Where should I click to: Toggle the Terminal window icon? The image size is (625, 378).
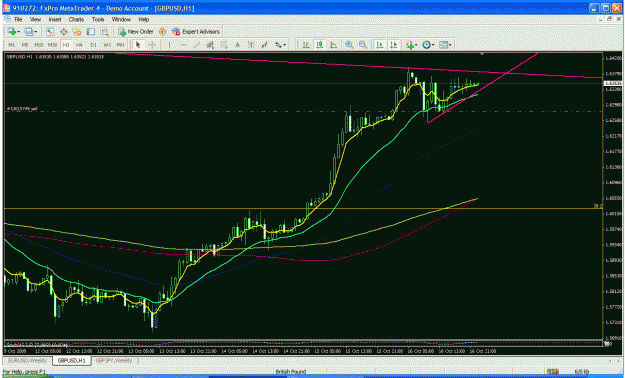[x=91, y=32]
